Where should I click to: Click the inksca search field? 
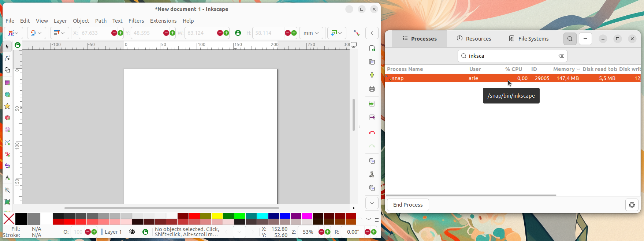[x=512, y=56]
